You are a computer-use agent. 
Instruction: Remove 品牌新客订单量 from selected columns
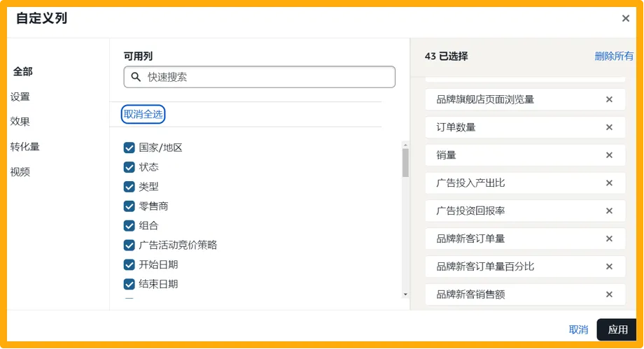tap(609, 238)
